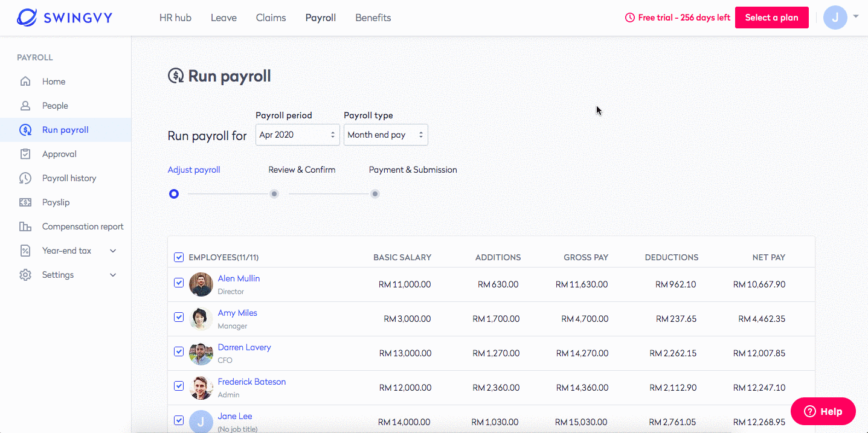Click the Payroll history clock icon
The height and width of the screenshot is (433, 868).
(x=25, y=178)
